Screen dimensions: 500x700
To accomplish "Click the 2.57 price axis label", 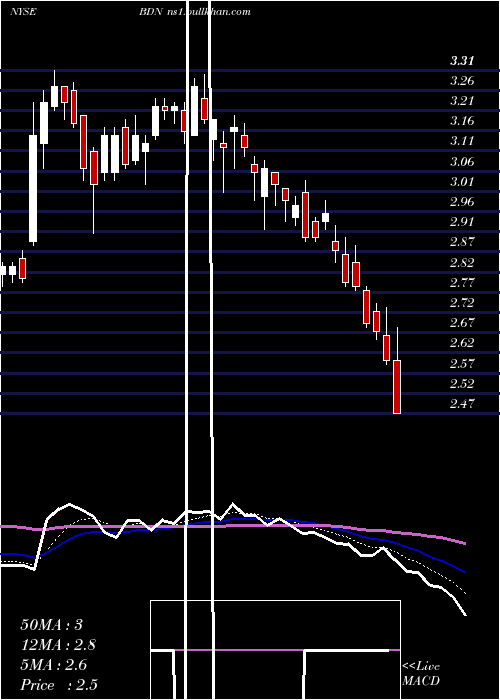I will tap(462, 363).
